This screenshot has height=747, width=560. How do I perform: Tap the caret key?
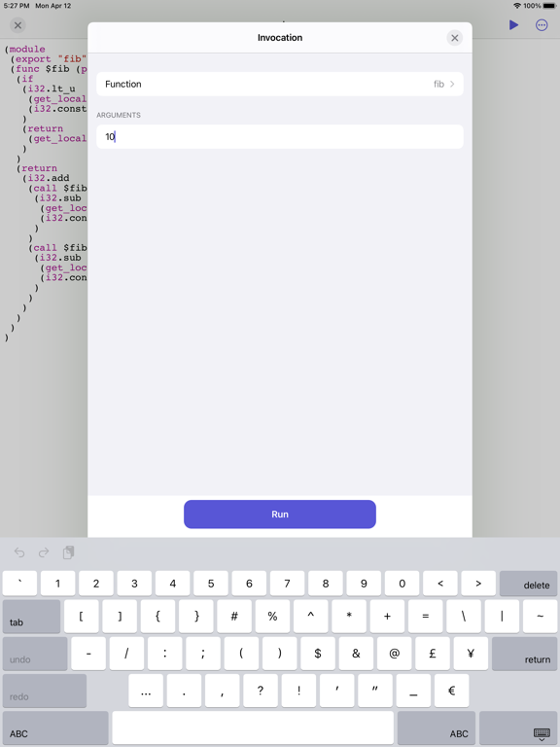(310, 616)
